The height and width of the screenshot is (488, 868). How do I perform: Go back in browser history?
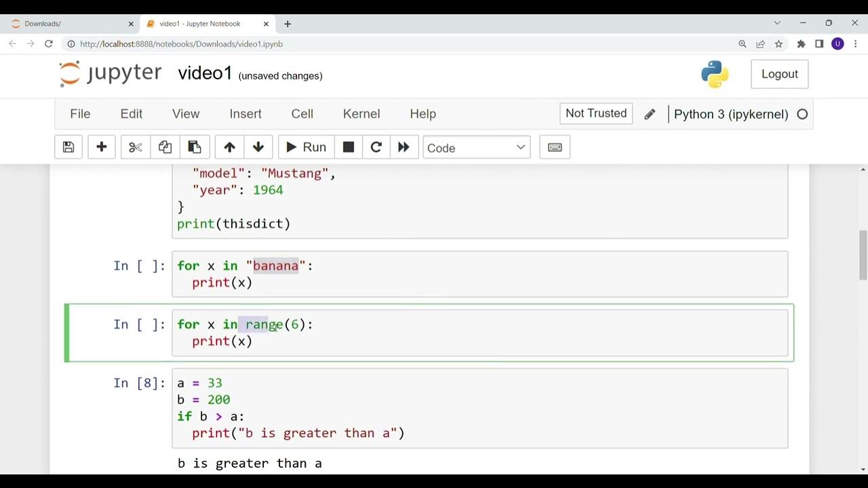(12, 43)
